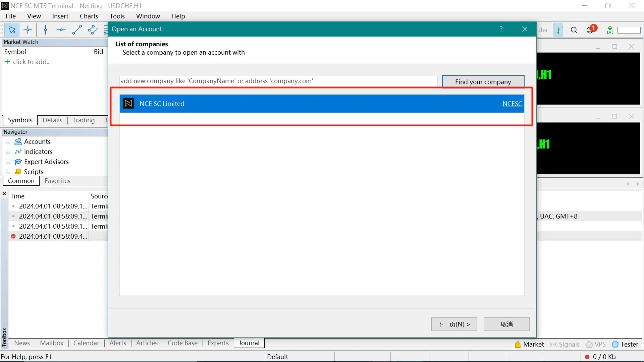The width and height of the screenshot is (644, 362).
Task: Open Signals from the toolbox bar
Action: (x=565, y=344)
